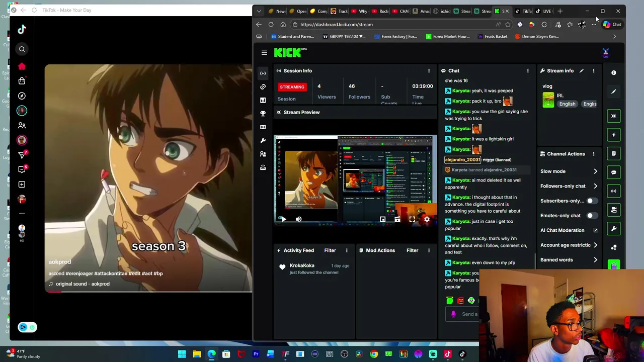Mute the stream preview volume
The width and height of the screenshot is (644, 362).
[298, 219]
